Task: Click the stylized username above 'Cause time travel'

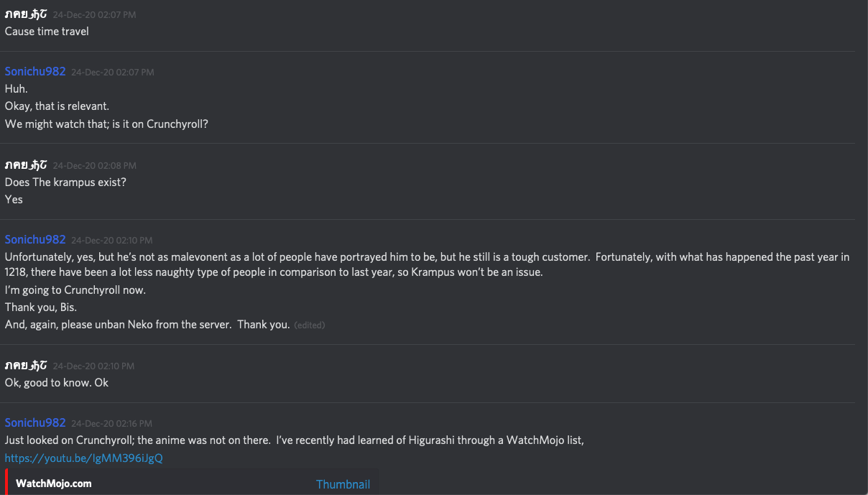Action: [27, 14]
